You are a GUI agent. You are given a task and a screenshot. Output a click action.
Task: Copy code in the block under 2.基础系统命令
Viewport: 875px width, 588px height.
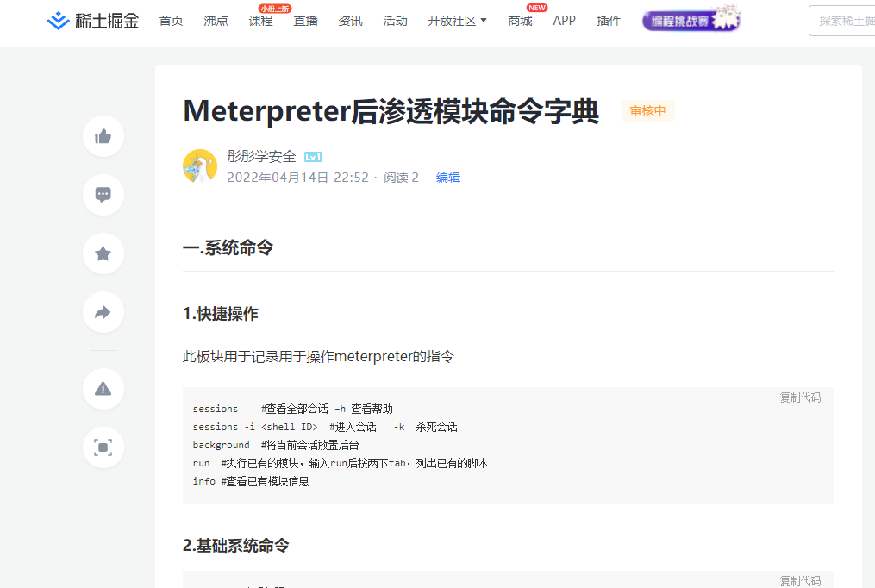800,581
